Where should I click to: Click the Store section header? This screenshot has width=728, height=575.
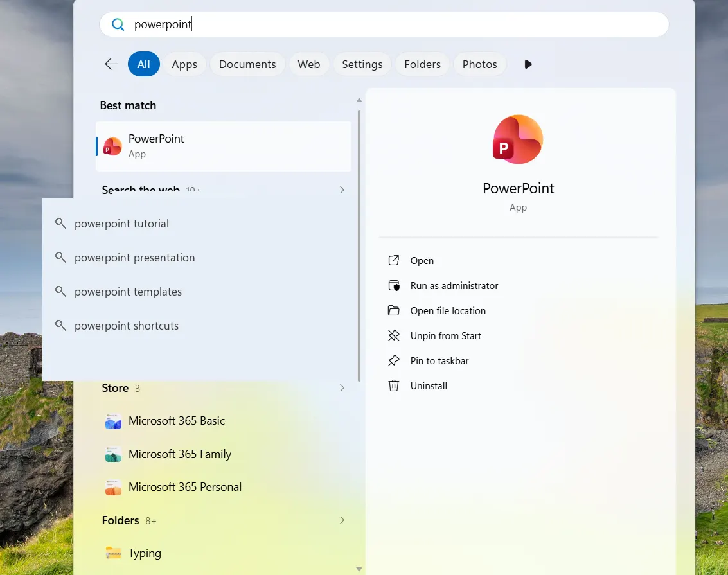tap(115, 388)
